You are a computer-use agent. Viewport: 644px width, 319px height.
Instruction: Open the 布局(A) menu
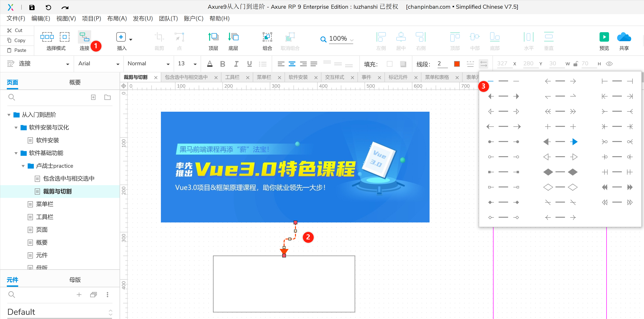coord(117,19)
